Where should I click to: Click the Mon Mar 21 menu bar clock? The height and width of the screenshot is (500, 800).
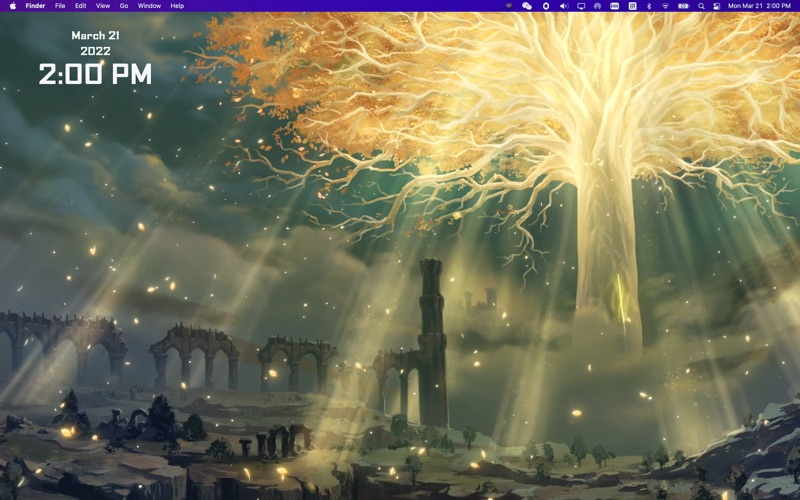[x=759, y=6]
